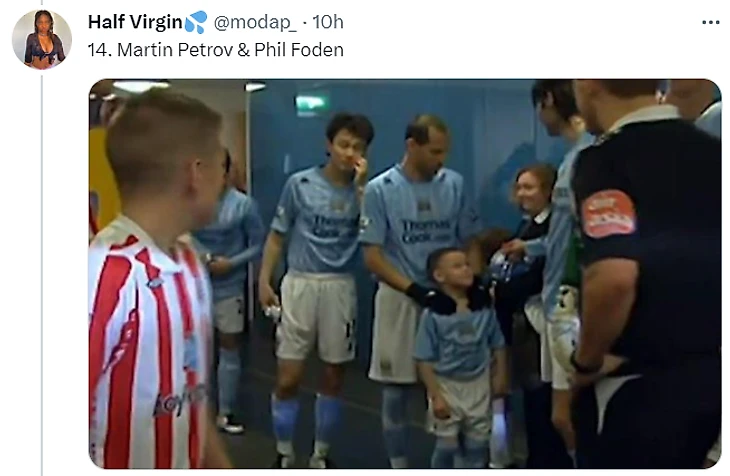Open the tweet's three-dot more options menu
Screen dimensions: 730x476
coord(710,22)
